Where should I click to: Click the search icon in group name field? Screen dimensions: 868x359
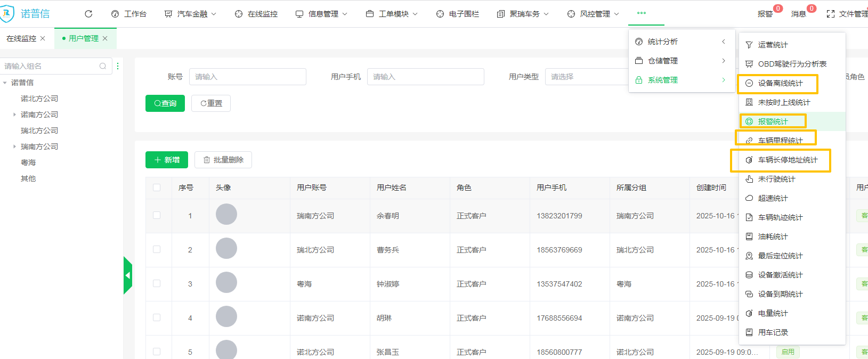pos(103,66)
